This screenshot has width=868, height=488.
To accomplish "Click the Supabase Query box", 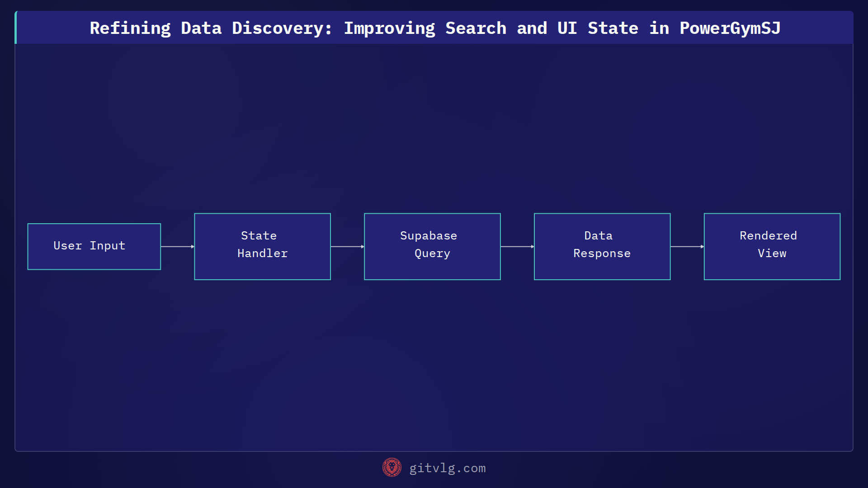I will click(x=432, y=247).
